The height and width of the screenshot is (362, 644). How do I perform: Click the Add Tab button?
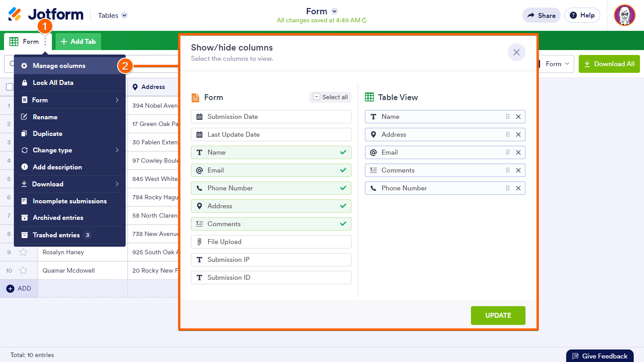pos(78,42)
